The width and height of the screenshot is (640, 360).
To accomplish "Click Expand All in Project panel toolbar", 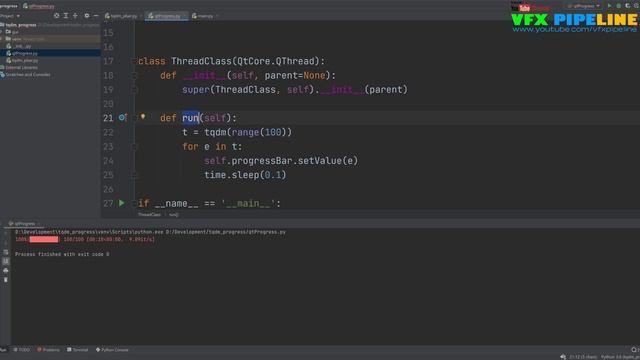I will (x=66, y=16).
